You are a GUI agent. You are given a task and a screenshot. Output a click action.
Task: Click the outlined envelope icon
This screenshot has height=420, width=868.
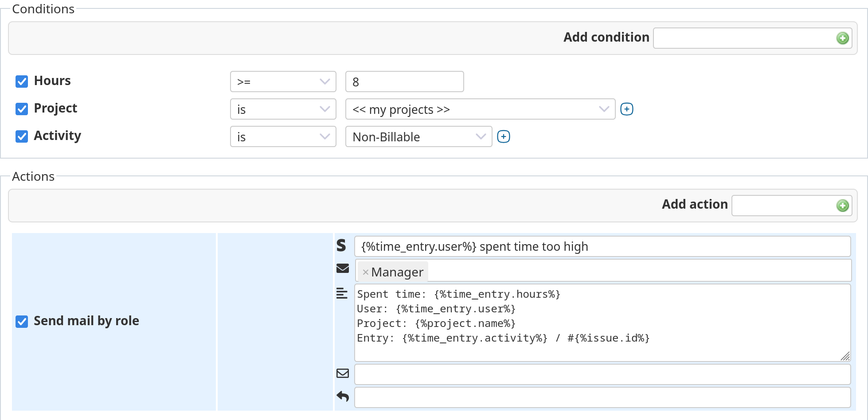(x=342, y=373)
